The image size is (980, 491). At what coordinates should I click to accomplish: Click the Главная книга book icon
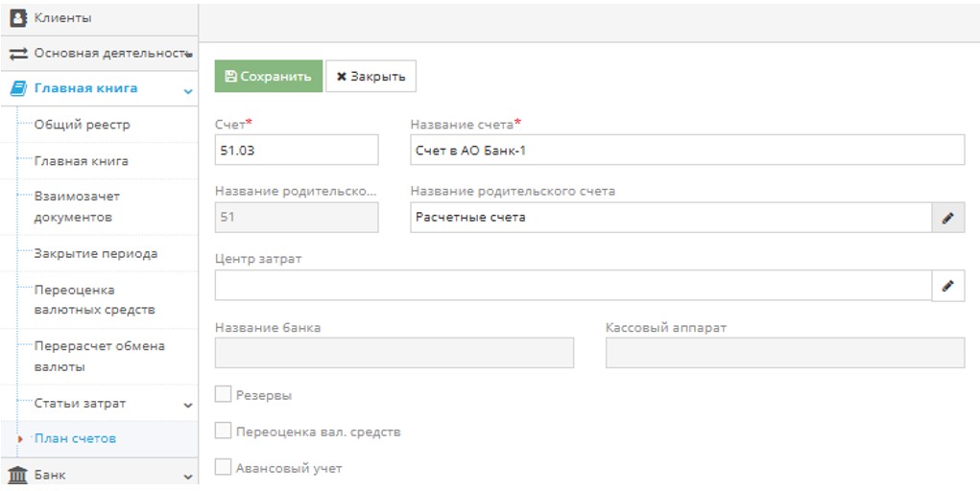17,88
